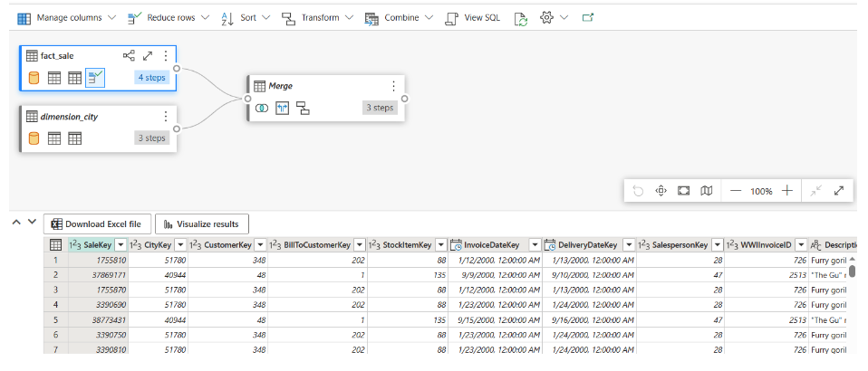Click the fit to view icon
The width and height of the screenshot is (868, 371).
click(x=683, y=191)
